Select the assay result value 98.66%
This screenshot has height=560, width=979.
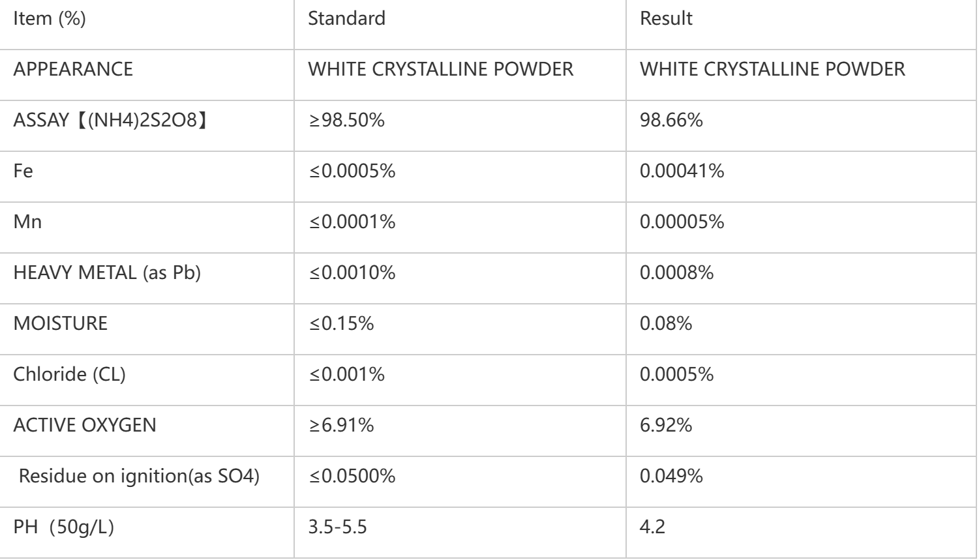[x=670, y=120]
